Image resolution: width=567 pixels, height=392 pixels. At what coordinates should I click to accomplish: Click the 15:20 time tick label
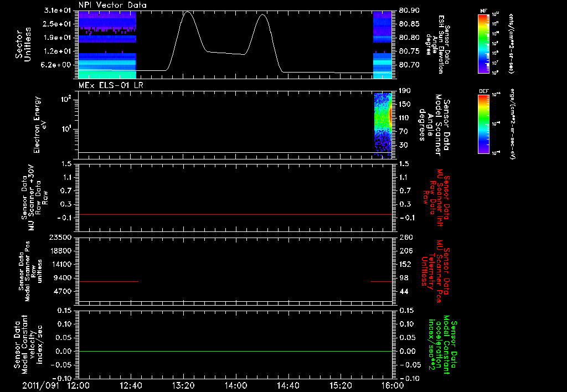(x=341, y=385)
